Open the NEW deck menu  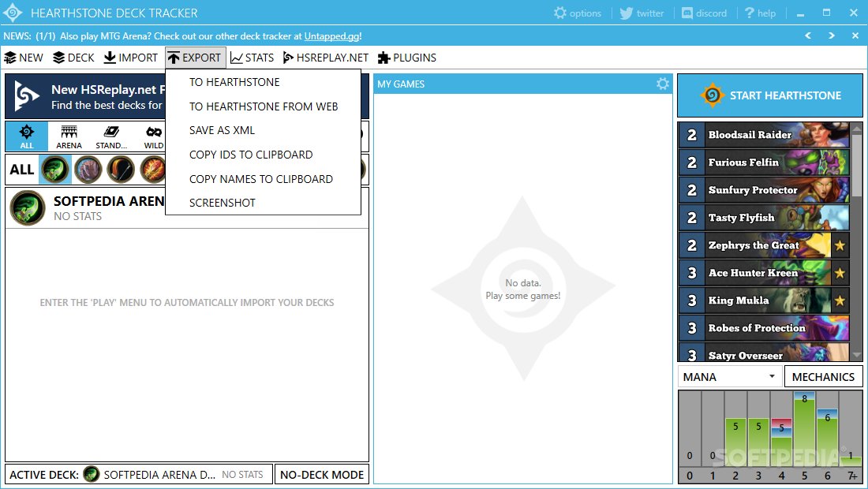23,58
